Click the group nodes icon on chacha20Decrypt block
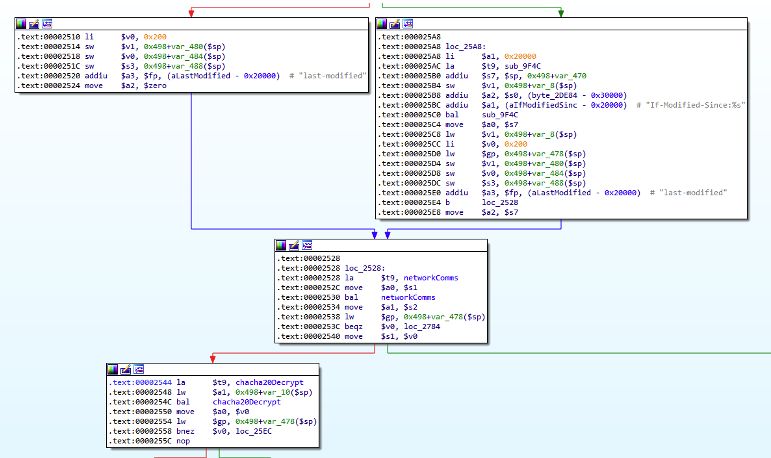771x458 pixels. click(139, 369)
